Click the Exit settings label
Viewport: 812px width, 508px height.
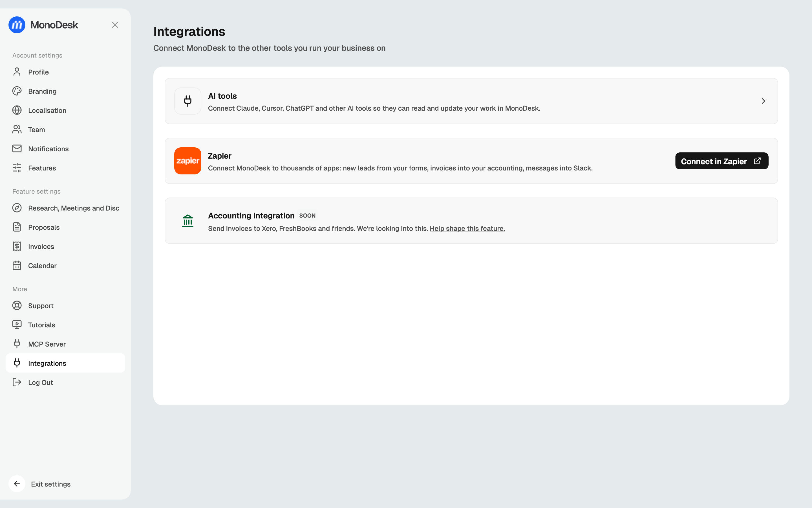(51, 484)
